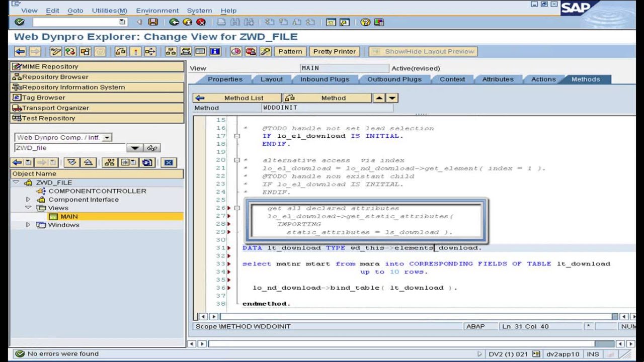Switch to the Actions tab
Image resolution: width=644 pixels, height=362 pixels.
[543, 79]
